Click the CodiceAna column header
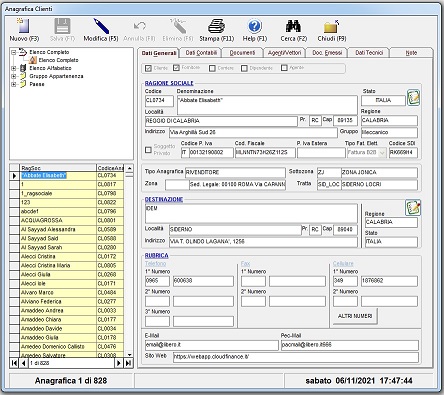 tap(110, 168)
